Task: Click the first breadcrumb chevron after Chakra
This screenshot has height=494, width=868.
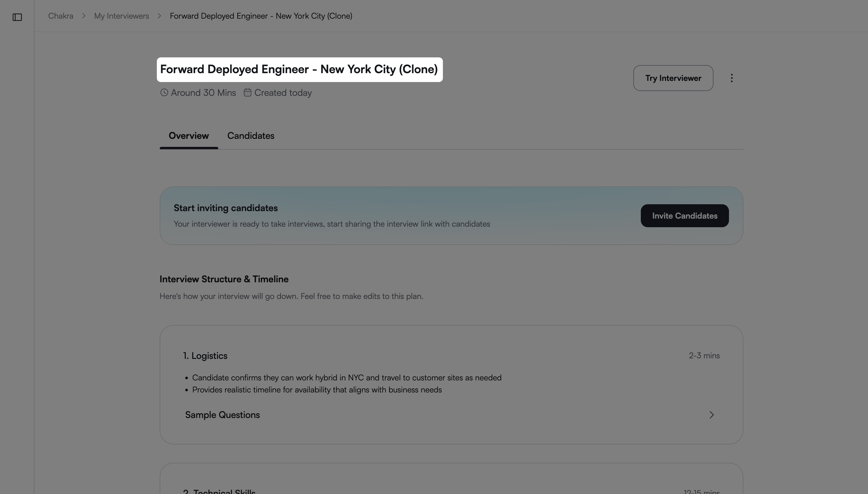Action: click(x=84, y=16)
